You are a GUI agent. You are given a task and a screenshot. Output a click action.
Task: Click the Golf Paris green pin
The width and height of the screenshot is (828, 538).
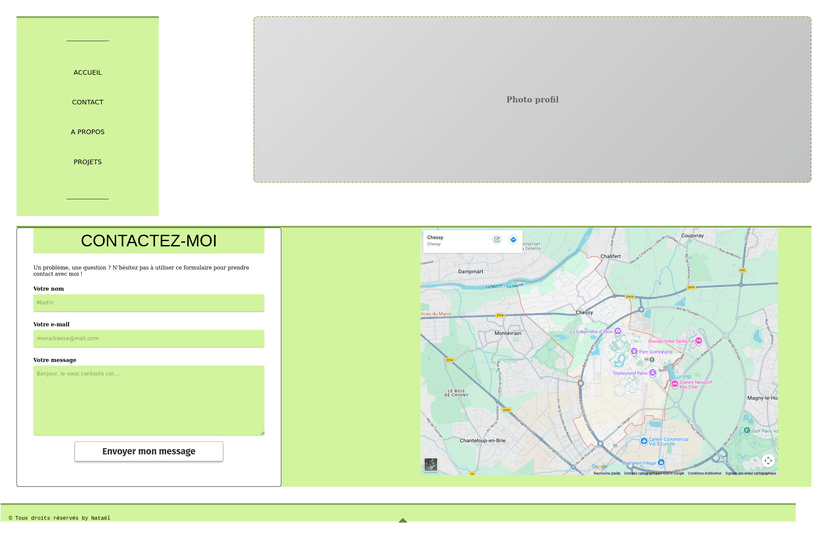pyautogui.click(x=747, y=431)
